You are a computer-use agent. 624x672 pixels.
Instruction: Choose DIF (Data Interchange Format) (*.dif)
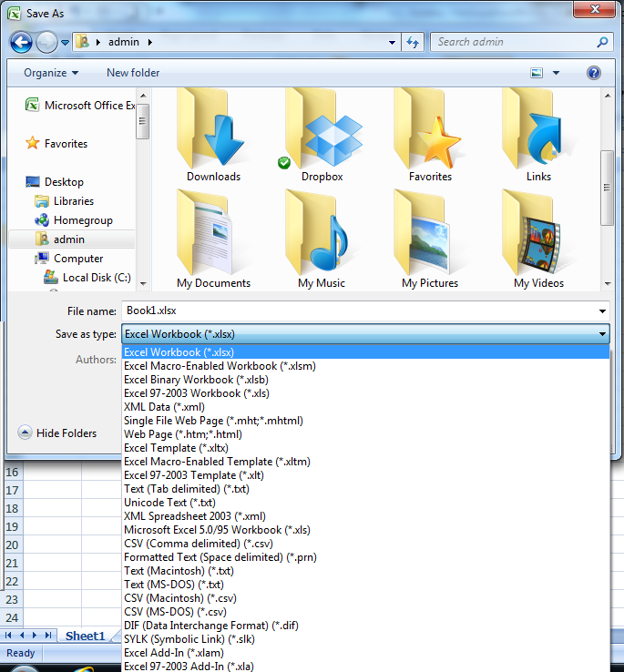click(365, 626)
